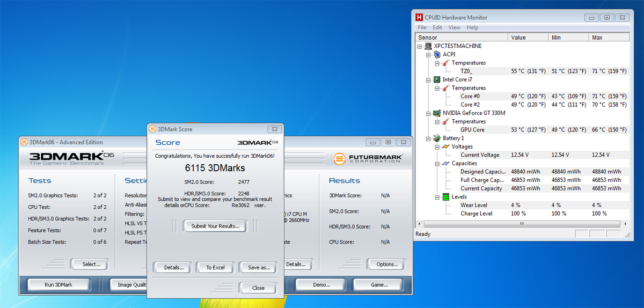Click HDR/SM3.0 Score value 2248
Screen dimensions: 644x308
click(x=243, y=194)
